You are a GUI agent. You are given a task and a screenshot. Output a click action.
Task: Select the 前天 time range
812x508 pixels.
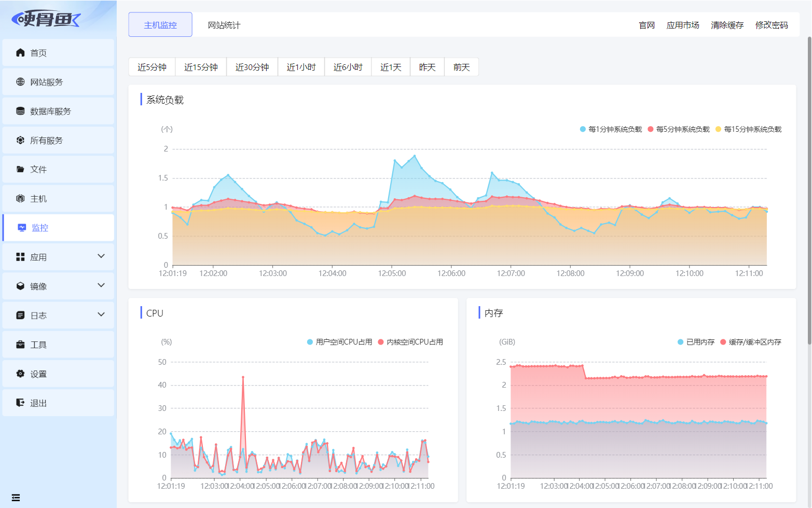coord(462,67)
